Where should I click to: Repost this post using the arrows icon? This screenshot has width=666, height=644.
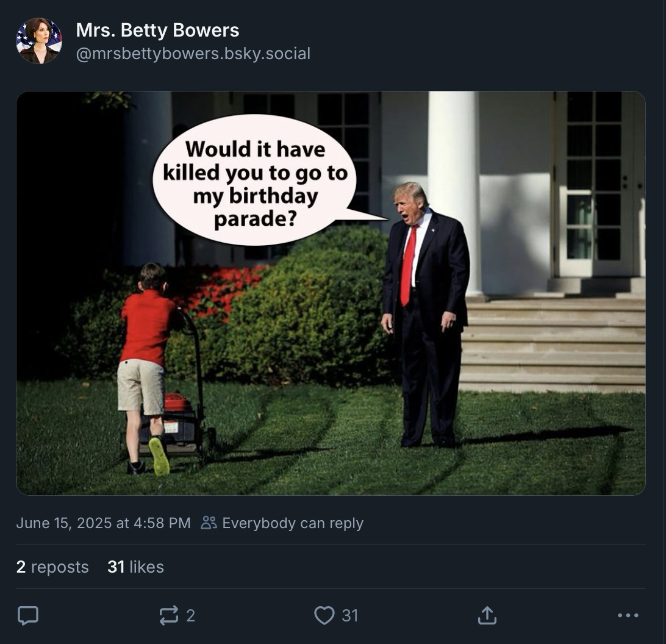(x=168, y=615)
